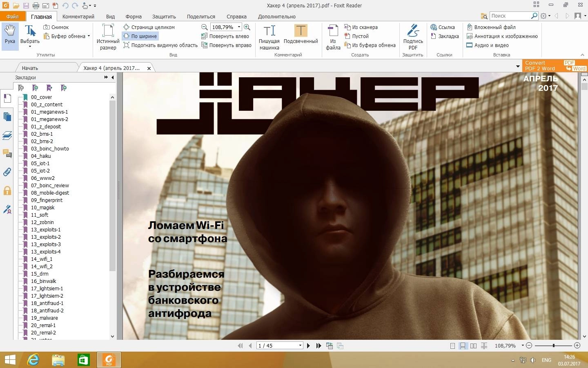Create Пустой blank PDF
This screenshot has width=588, height=368.
click(356, 36)
